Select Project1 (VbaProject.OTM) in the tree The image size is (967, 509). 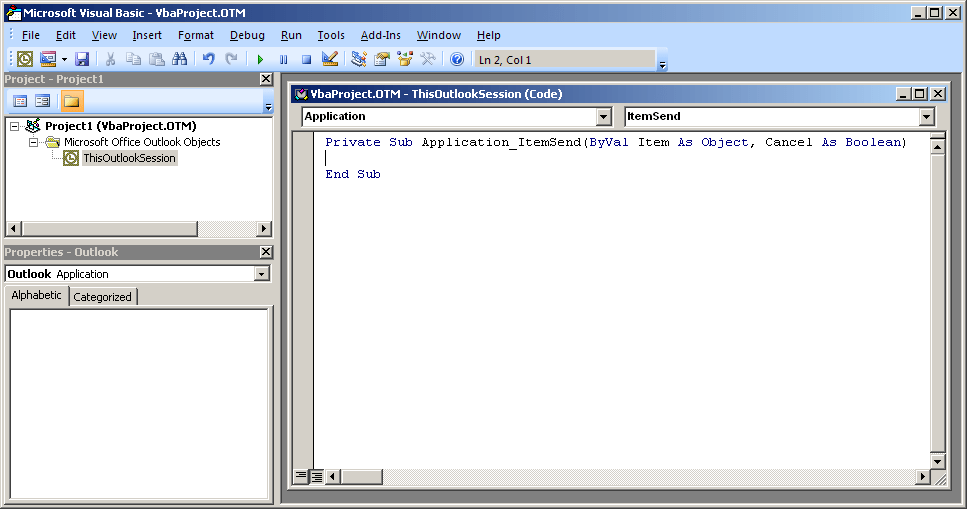coord(120,126)
